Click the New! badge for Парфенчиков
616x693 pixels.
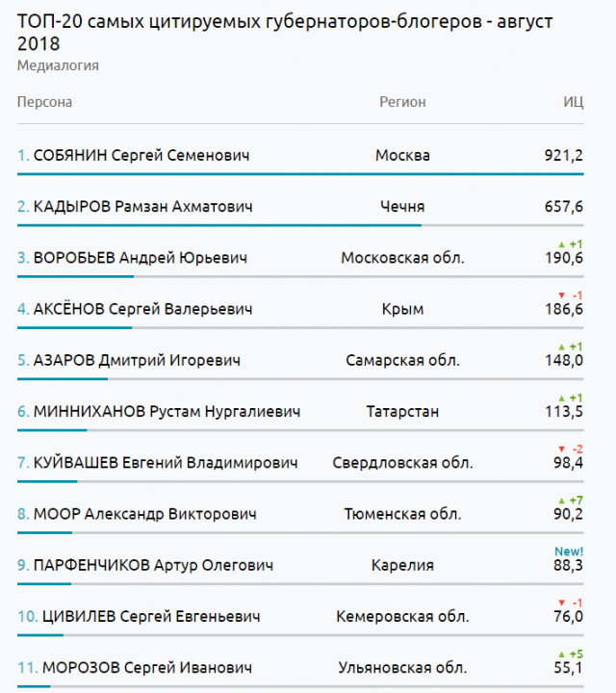pyautogui.click(x=569, y=551)
